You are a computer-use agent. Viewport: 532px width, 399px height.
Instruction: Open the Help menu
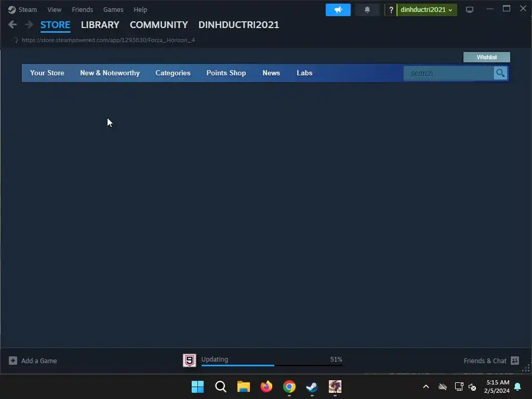[140, 9]
